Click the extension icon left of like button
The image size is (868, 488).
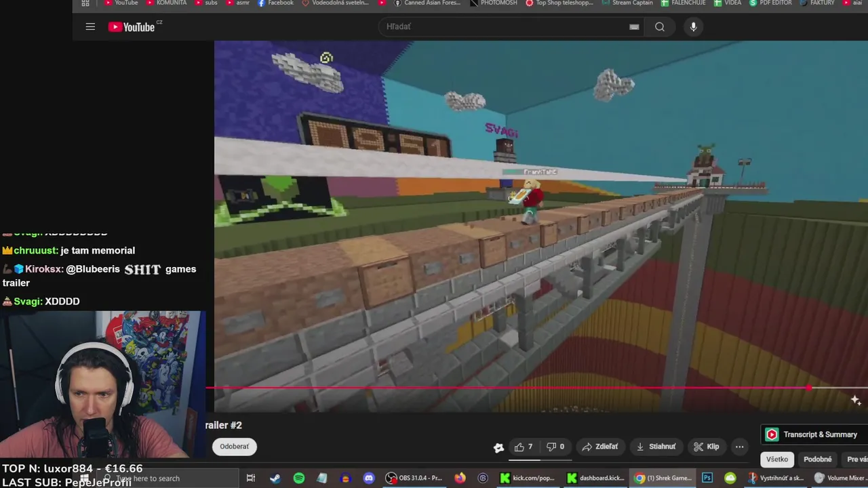498,447
